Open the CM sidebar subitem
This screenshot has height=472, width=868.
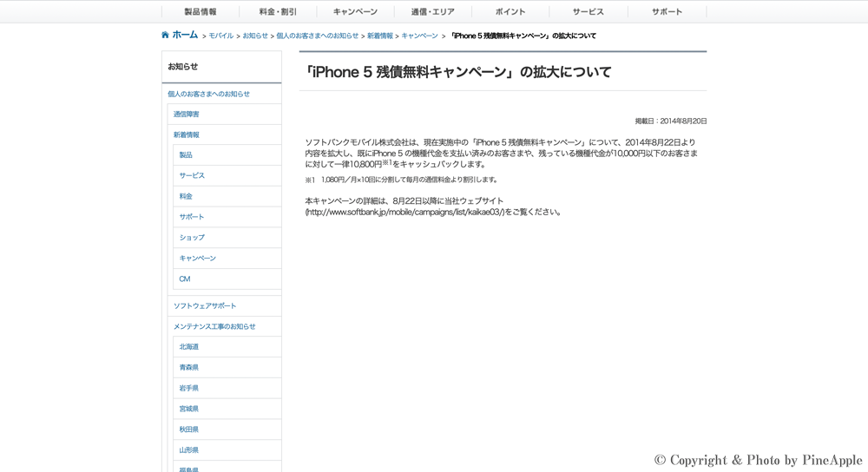pyautogui.click(x=184, y=279)
